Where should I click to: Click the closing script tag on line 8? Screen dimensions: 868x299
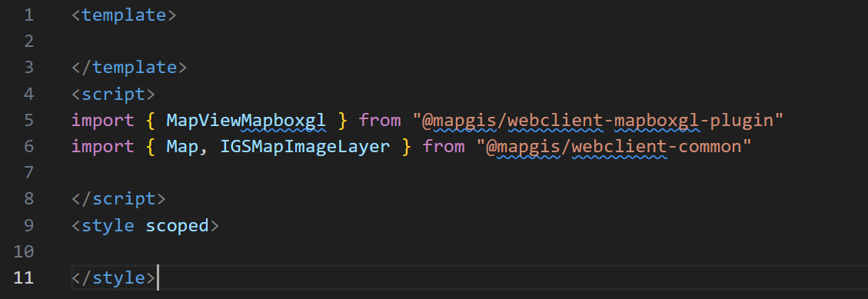pos(118,199)
